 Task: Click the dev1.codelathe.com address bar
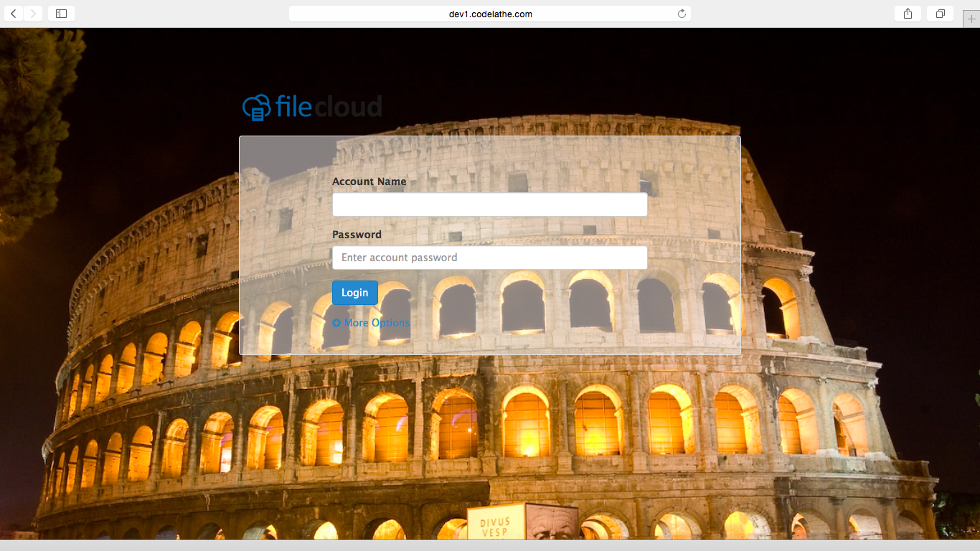coord(490,14)
